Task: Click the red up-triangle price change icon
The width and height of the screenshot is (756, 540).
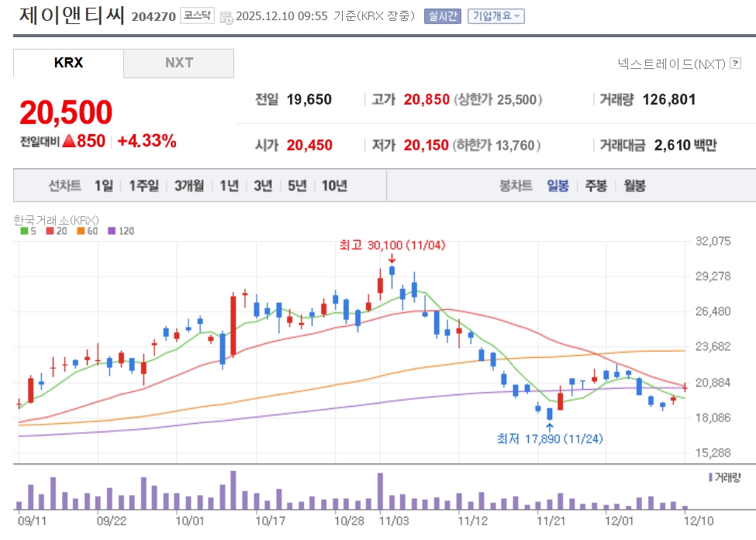Action: pyautogui.click(x=69, y=141)
